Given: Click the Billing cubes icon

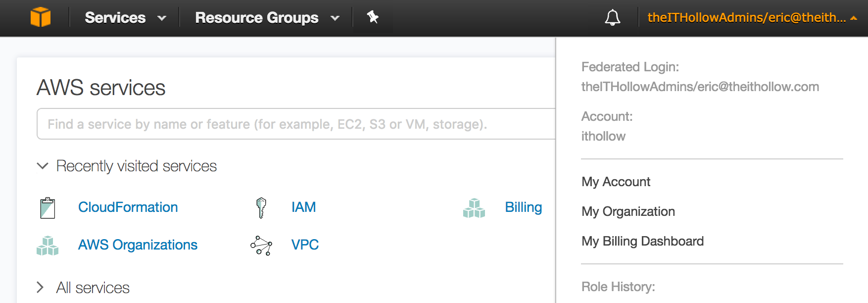Looking at the screenshot, I should coord(474,208).
